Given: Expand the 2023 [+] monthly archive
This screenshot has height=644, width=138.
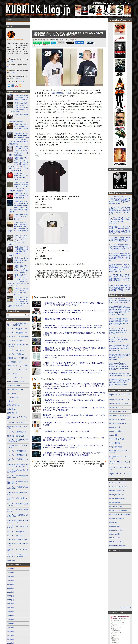Looking at the screenshot, I should pos(11,576).
